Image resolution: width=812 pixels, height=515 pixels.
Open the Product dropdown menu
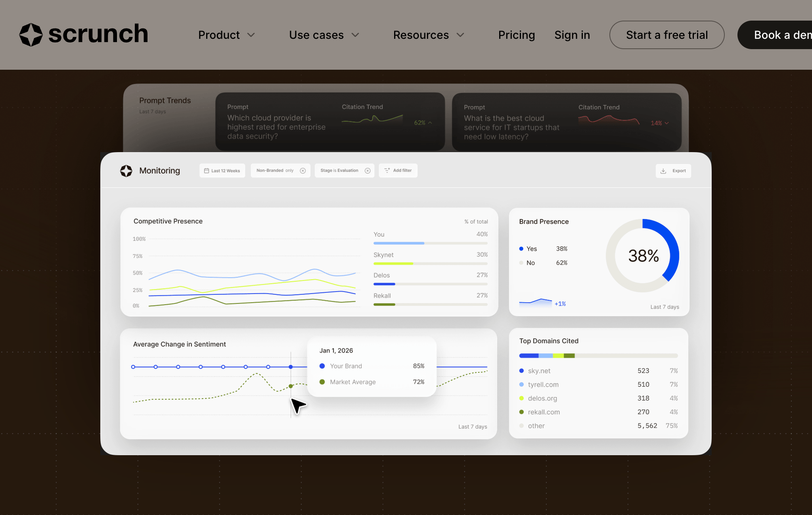coord(226,35)
